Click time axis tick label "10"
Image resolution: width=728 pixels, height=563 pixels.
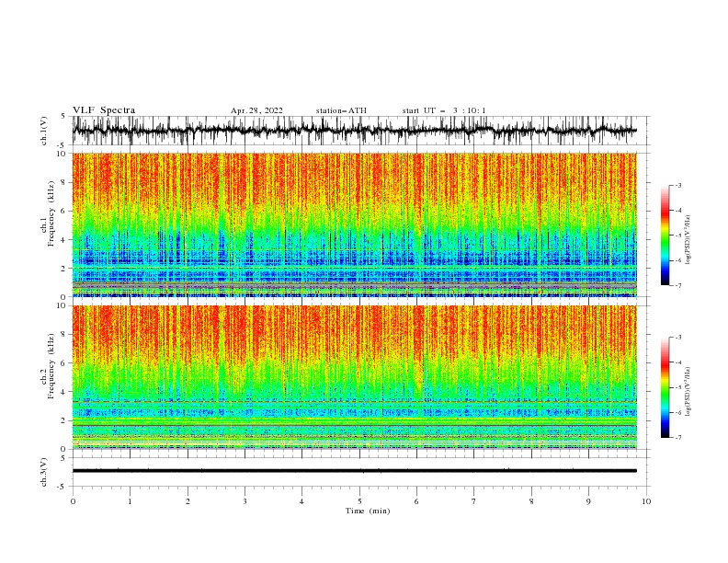pos(646,501)
